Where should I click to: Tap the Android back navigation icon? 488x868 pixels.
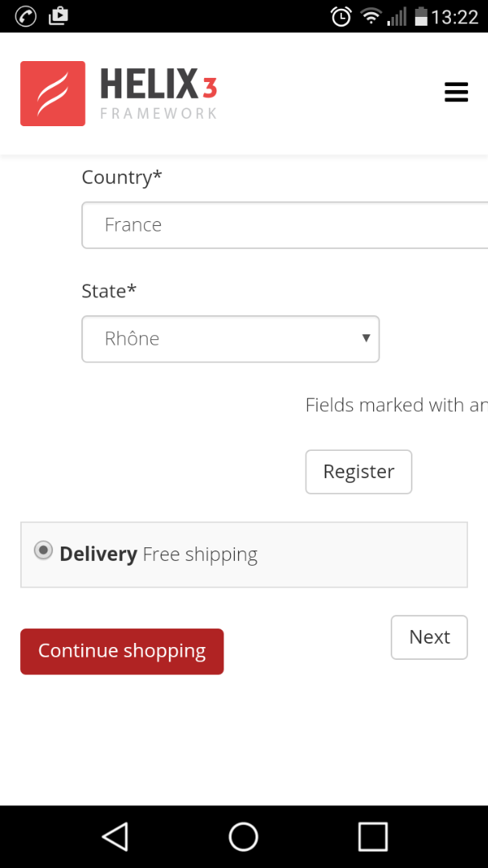[x=115, y=837]
